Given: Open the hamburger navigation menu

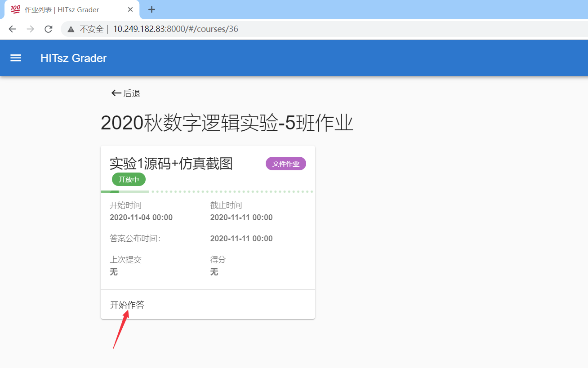Looking at the screenshot, I should pyautogui.click(x=16, y=58).
